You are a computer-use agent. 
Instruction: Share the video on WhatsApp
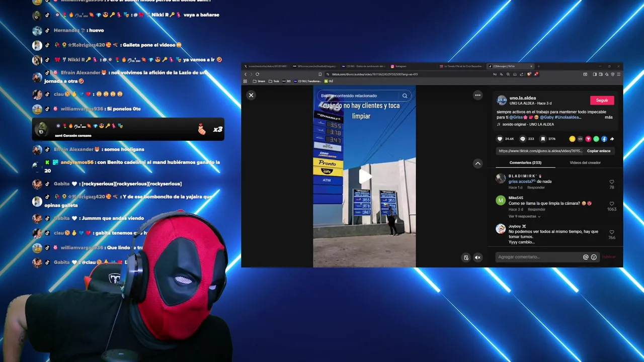596,139
